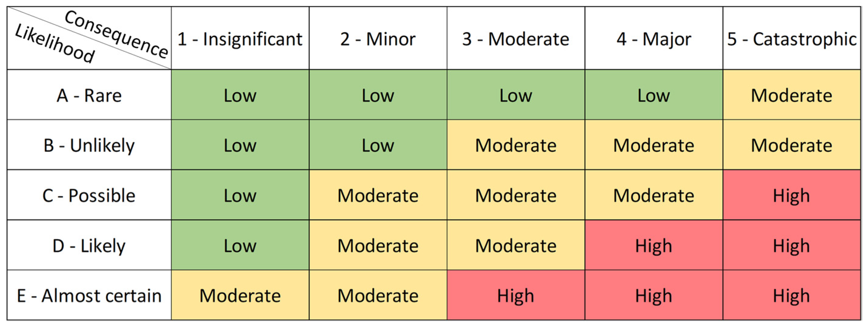Click the Consequence/Likelihood corner header cell
This screenshot has width=868, height=327.
(89, 38)
